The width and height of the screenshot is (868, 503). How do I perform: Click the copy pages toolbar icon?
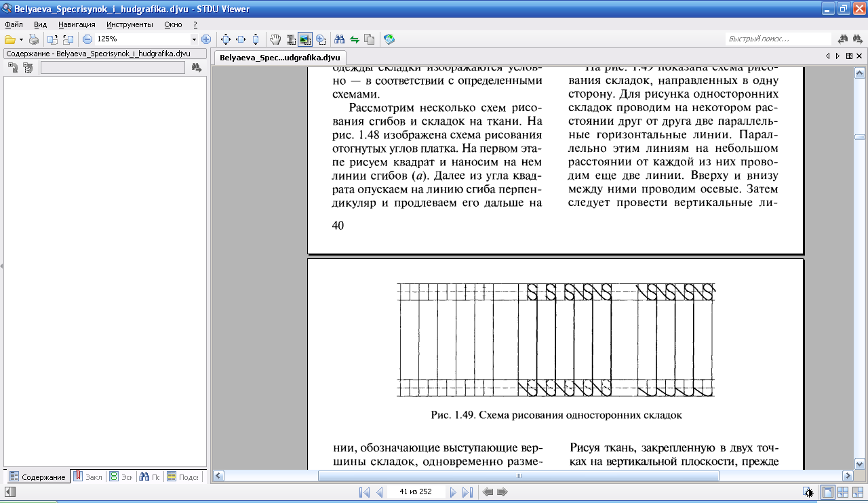[369, 39]
